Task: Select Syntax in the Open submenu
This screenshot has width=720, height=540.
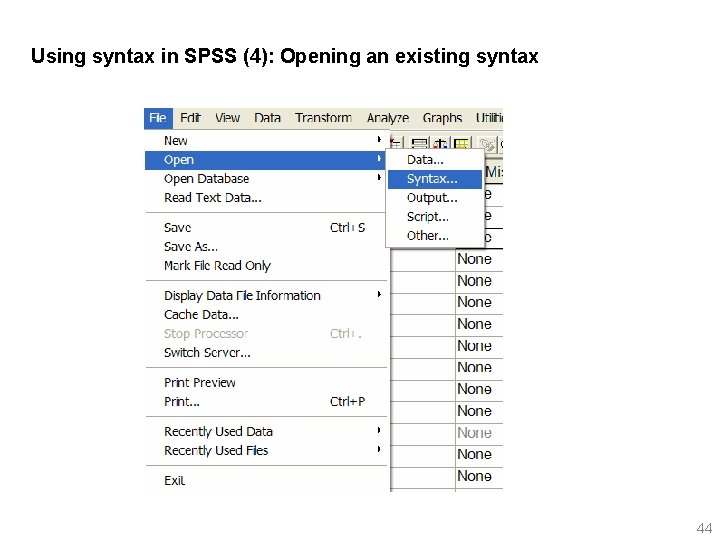Action: (x=435, y=179)
